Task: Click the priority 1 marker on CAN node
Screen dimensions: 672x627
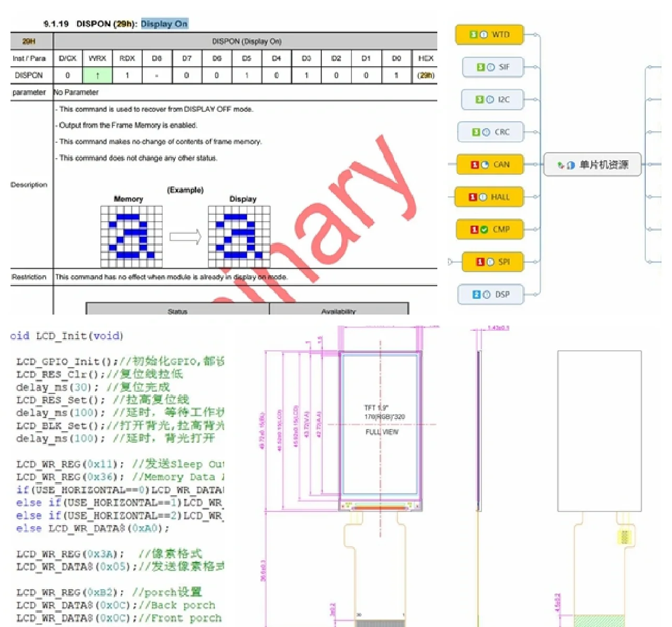Action: (x=475, y=165)
